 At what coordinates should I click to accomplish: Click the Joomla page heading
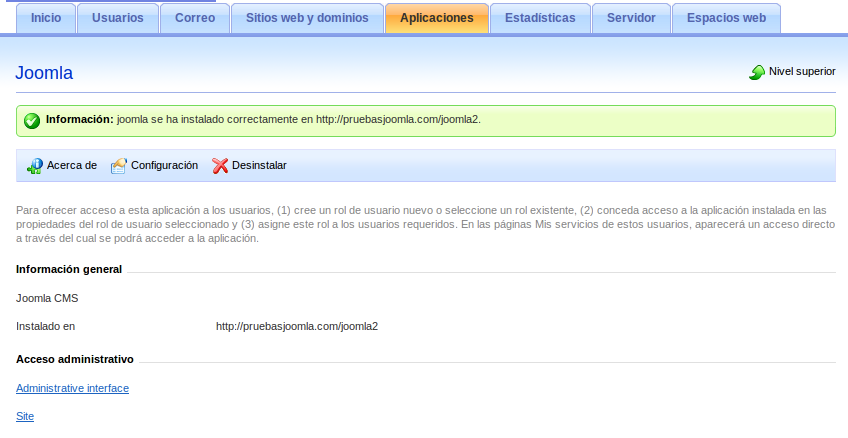pyautogui.click(x=44, y=73)
